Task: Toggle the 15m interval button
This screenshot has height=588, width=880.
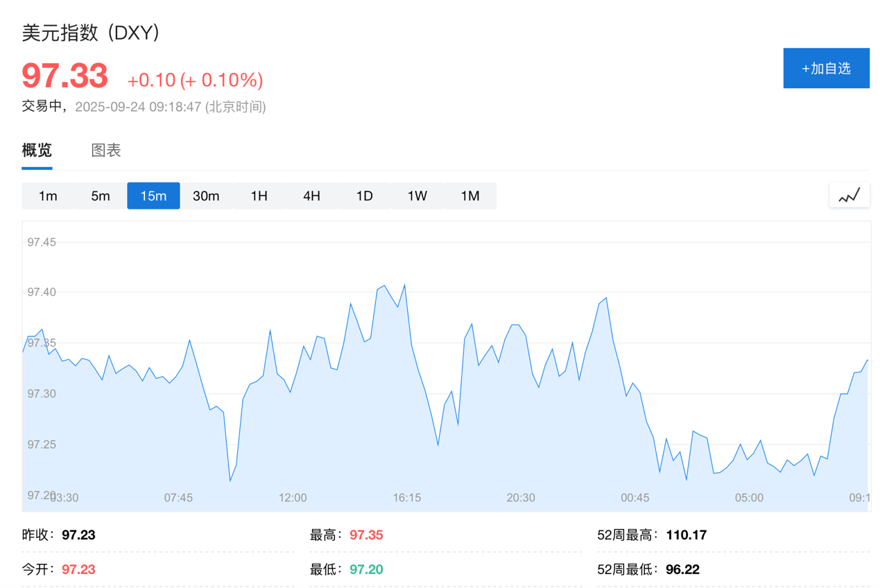Action: [153, 196]
